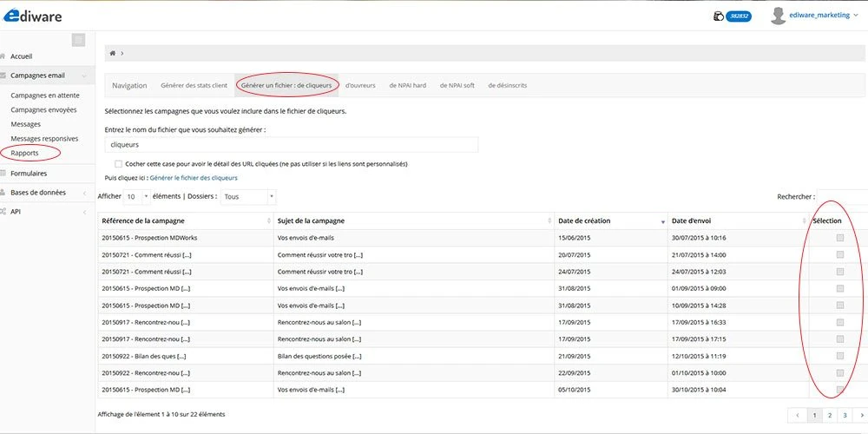Viewport: 868px width, 434px height.
Task: Sort the Référence de la campagne column
Action: pyautogui.click(x=268, y=221)
